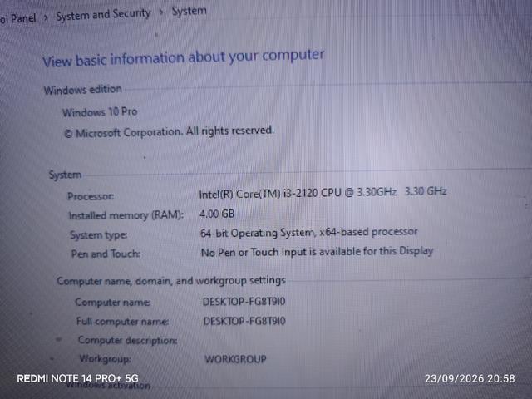Click the Workgroup: label

click(106, 358)
